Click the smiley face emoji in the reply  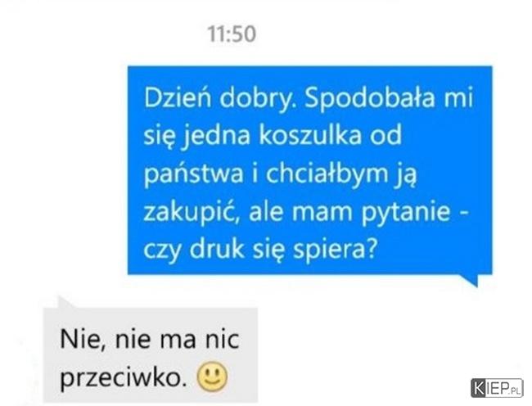(x=213, y=377)
